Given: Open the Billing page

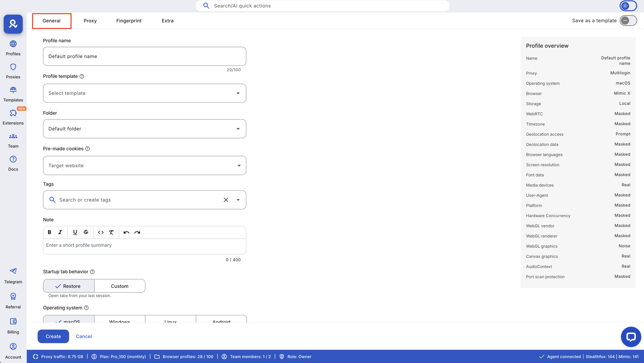Looking at the screenshot, I should (13, 326).
